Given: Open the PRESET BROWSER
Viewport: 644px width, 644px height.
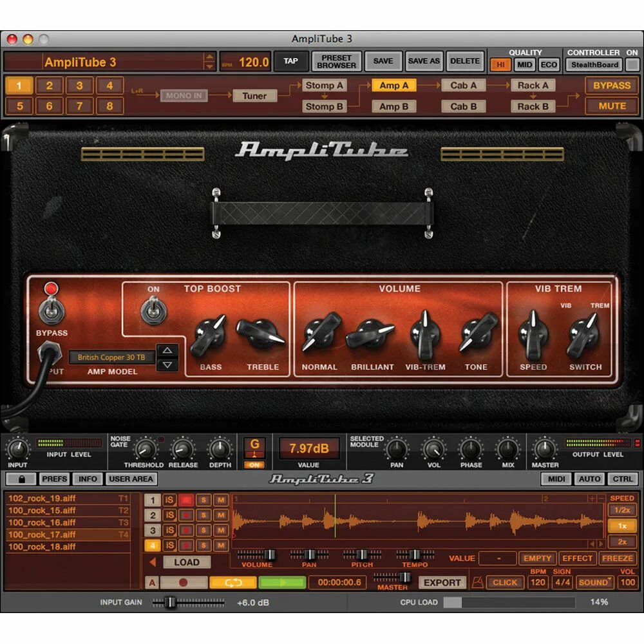Looking at the screenshot, I should pos(336,61).
